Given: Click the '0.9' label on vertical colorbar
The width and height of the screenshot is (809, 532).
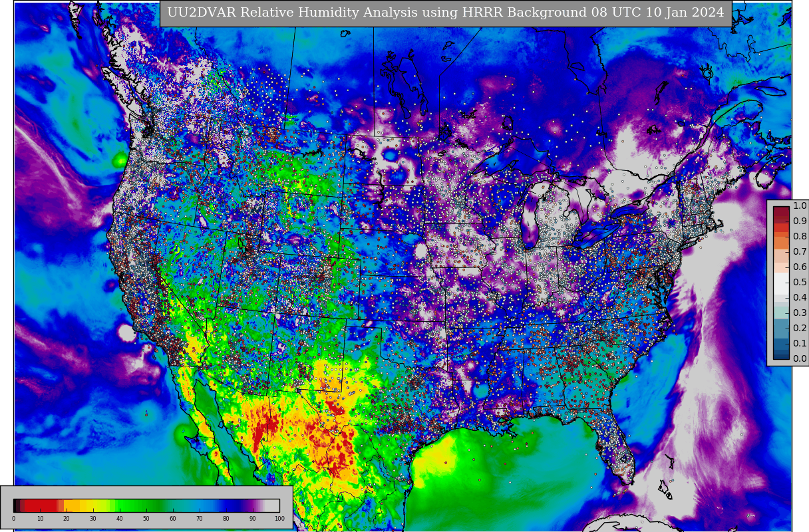Looking at the screenshot, I should [799, 221].
